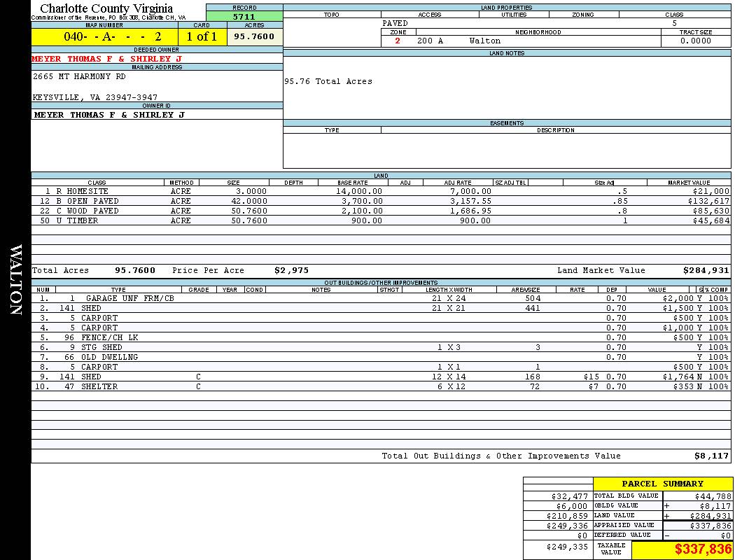Image resolution: width=735 pixels, height=560 pixels.
Task: Click the green record number 5711 field
Action: (x=244, y=16)
